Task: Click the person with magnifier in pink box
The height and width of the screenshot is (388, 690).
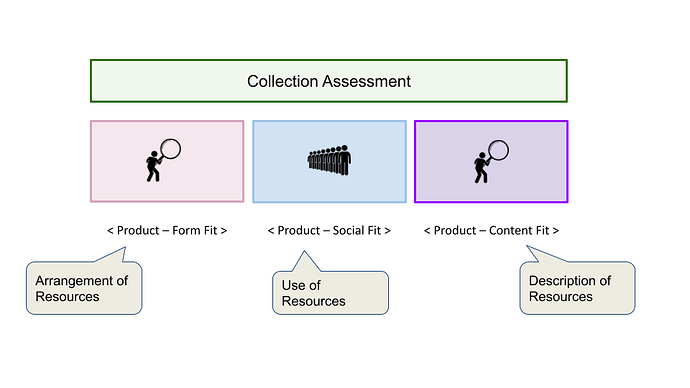Action: 162,160
